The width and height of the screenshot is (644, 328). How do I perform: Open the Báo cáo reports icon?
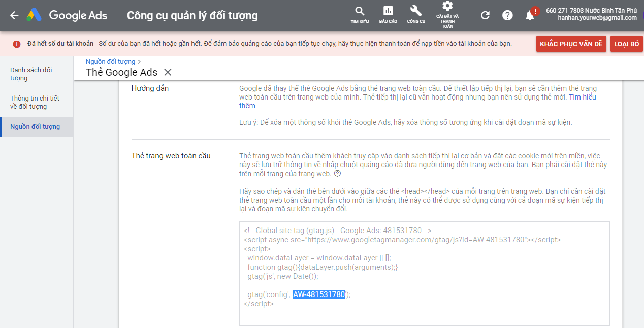tap(388, 15)
